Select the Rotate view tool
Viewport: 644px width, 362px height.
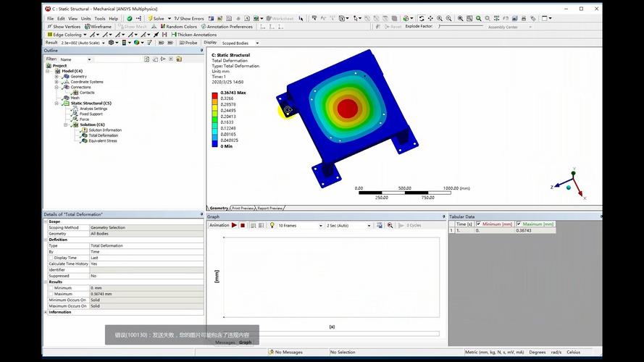point(422,19)
